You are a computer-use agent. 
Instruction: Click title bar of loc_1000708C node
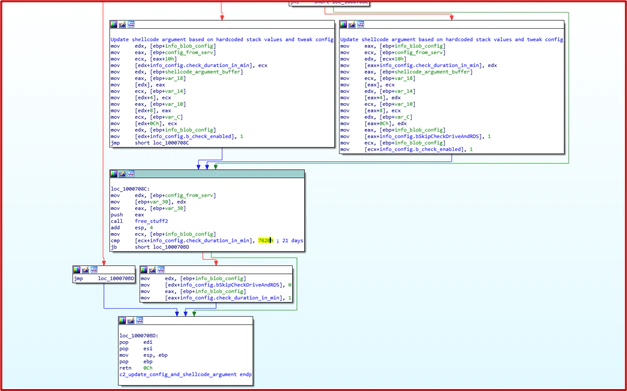pos(207,174)
